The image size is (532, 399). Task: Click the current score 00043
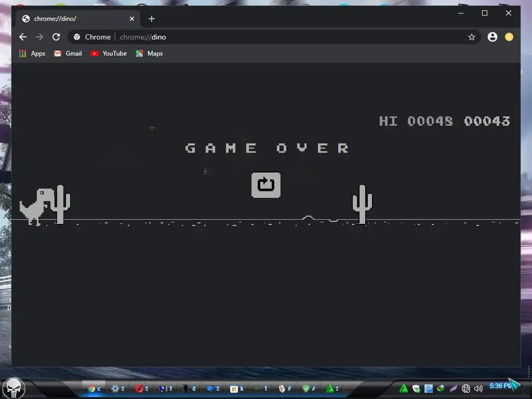click(x=487, y=121)
